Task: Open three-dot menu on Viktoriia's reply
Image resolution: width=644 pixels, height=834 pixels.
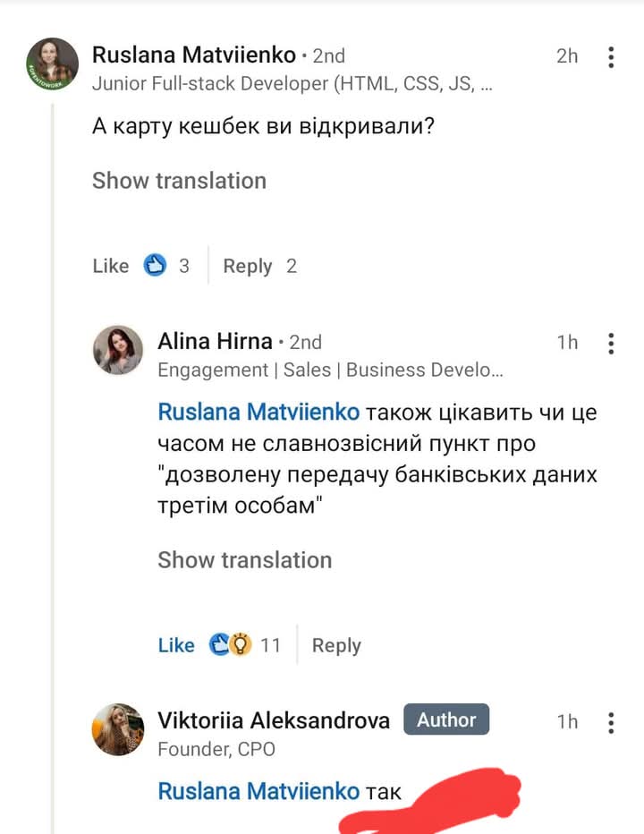Action: pyautogui.click(x=611, y=722)
